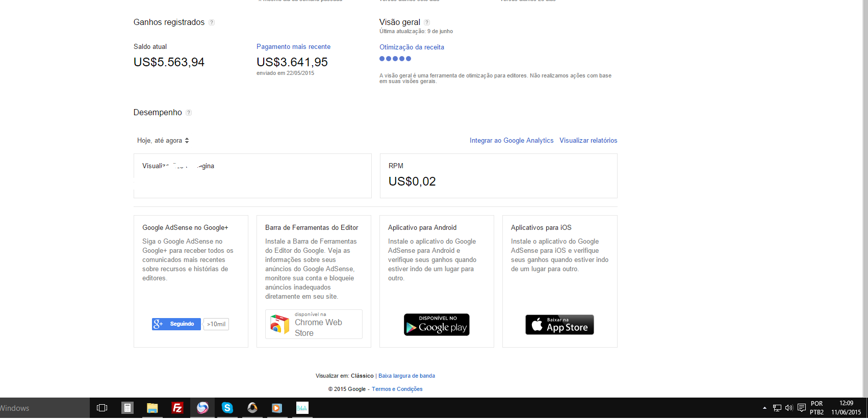Viewport: 868px width, 420px height.
Task: Open the orange play media app taskbar icon
Action: click(x=277, y=408)
